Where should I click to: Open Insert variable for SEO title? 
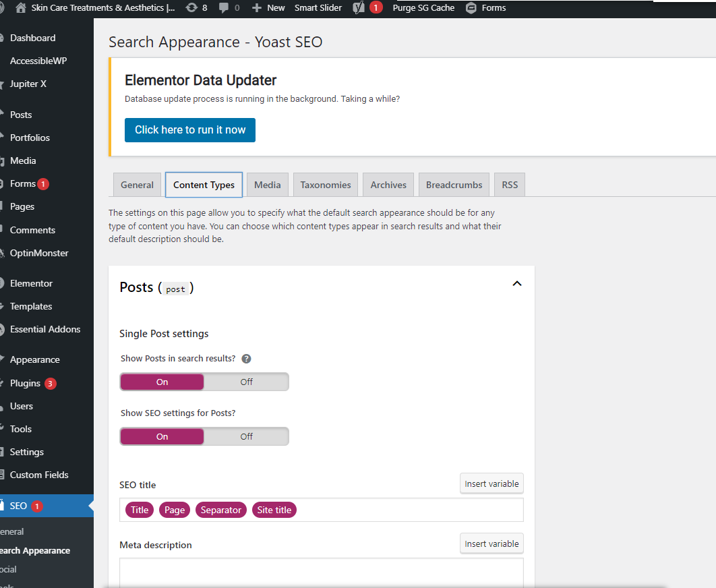pyautogui.click(x=491, y=484)
